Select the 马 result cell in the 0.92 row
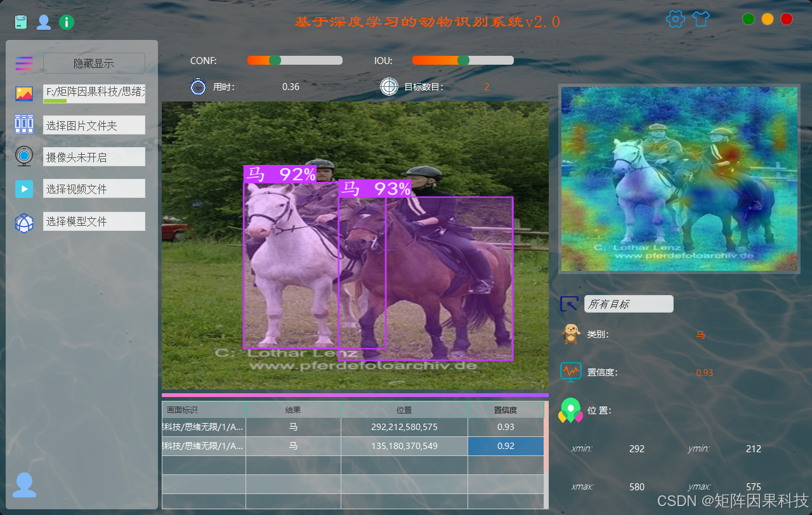This screenshot has width=812, height=515. pos(293,447)
